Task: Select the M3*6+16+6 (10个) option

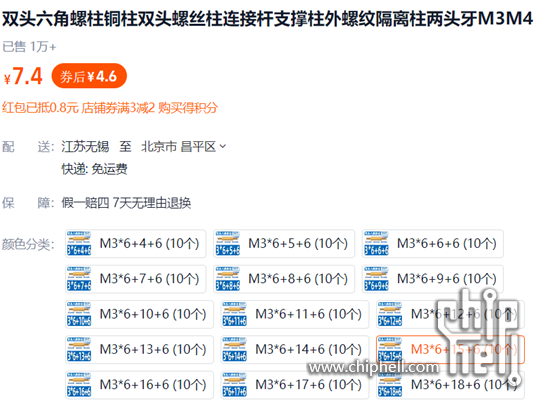Action: [x=139, y=385]
